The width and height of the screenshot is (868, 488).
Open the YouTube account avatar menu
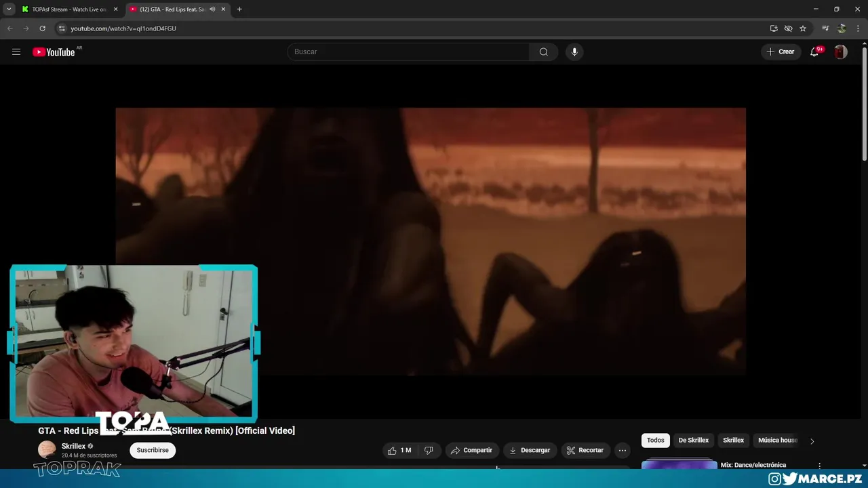841,52
